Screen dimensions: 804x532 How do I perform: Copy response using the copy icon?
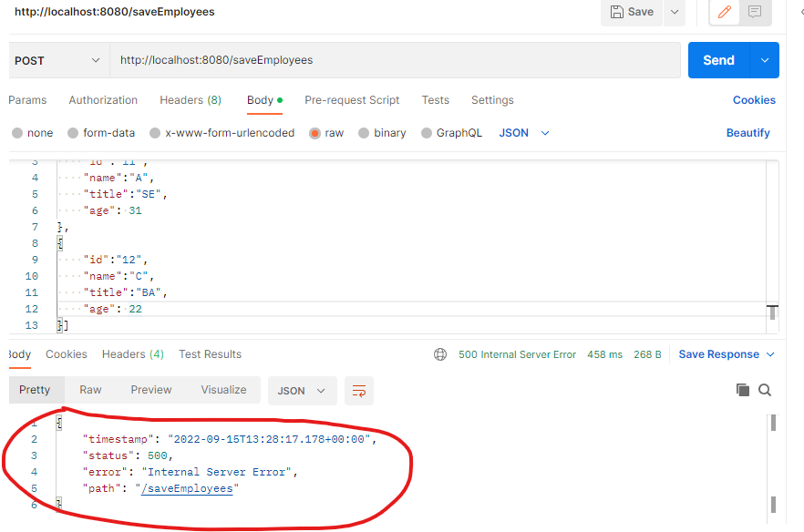click(742, 390)
